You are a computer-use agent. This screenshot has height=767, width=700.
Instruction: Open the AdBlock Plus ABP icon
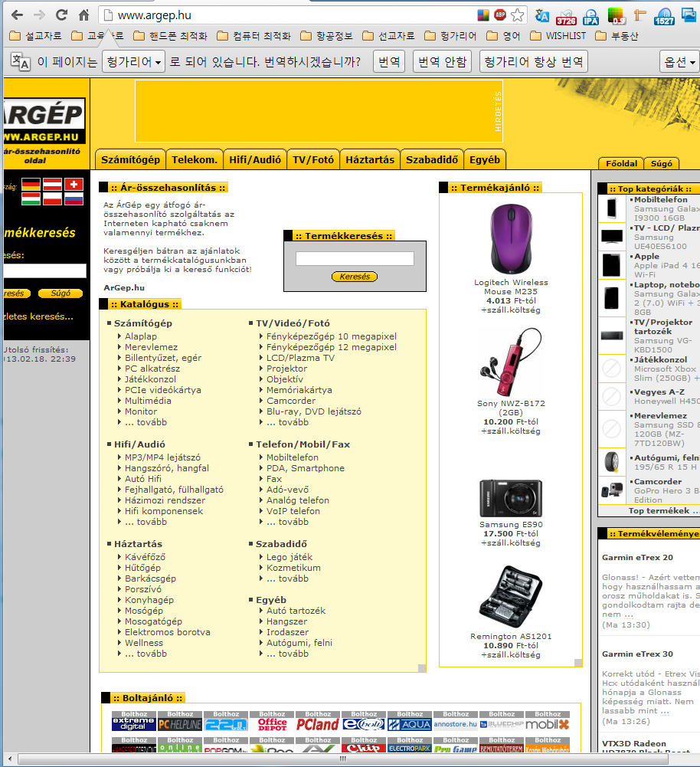pyautogui.click(x=500, y=15)
